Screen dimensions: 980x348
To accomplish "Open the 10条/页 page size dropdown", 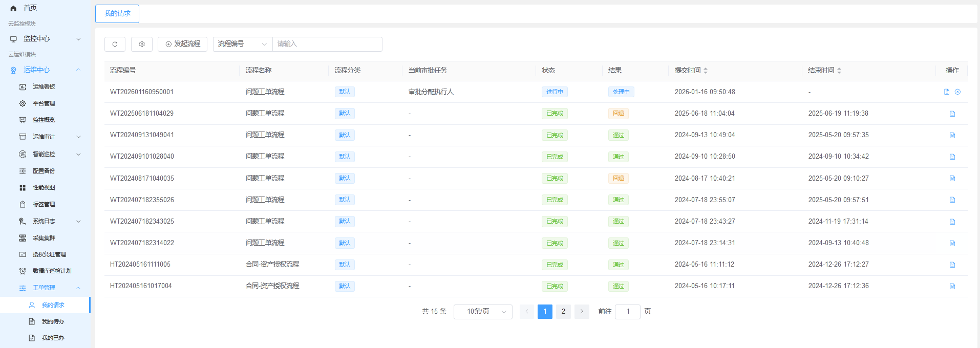I will [x=483, y=312].
